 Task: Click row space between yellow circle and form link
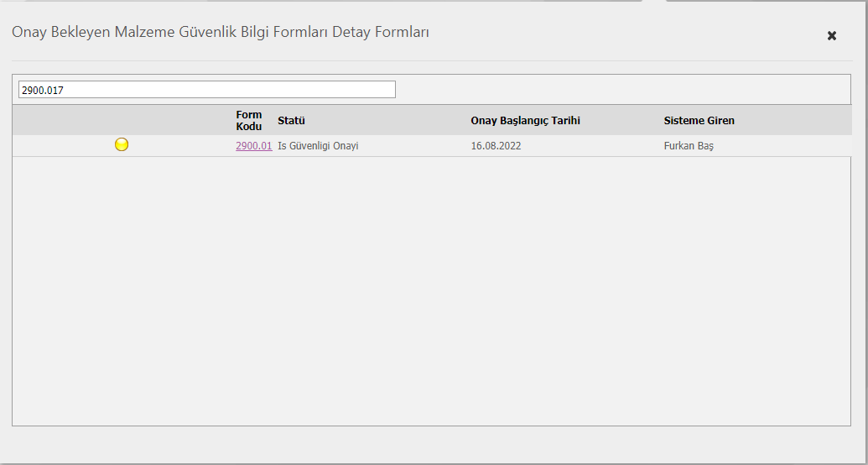180,146
